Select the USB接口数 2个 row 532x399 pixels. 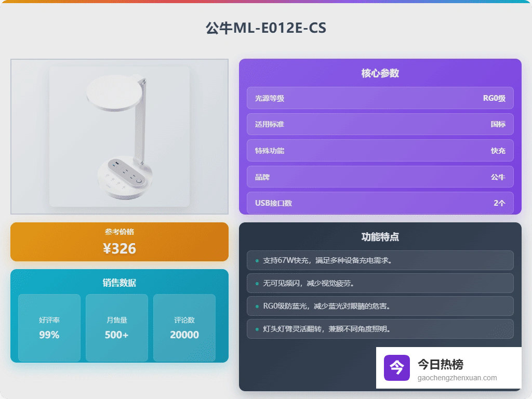pyautogui.click(x=380, y=203)
